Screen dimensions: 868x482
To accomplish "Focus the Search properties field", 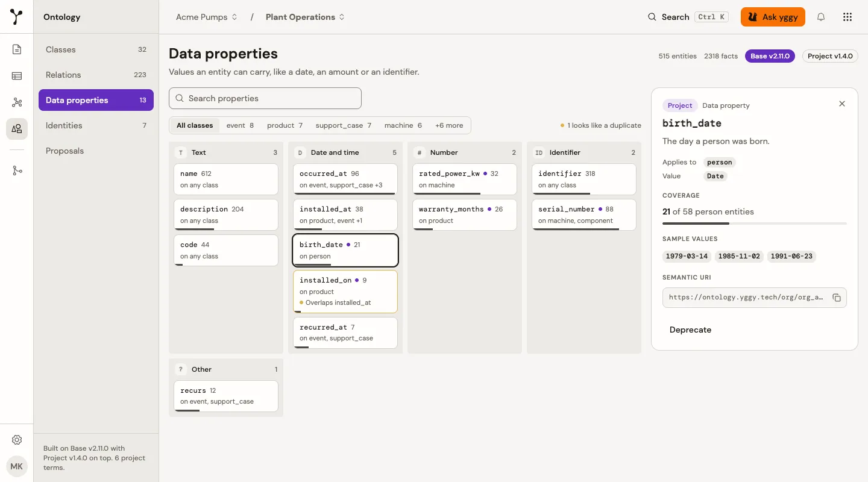I will (265, 98).
